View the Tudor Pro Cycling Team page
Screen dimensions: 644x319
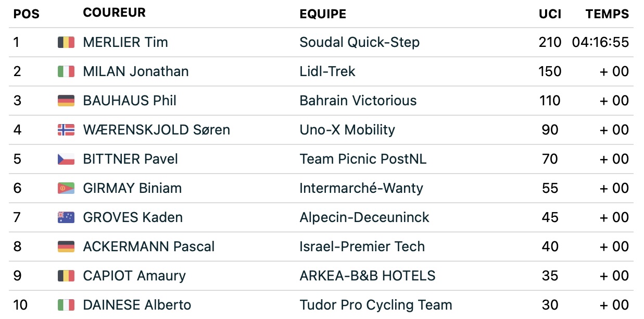coord(376,305)
